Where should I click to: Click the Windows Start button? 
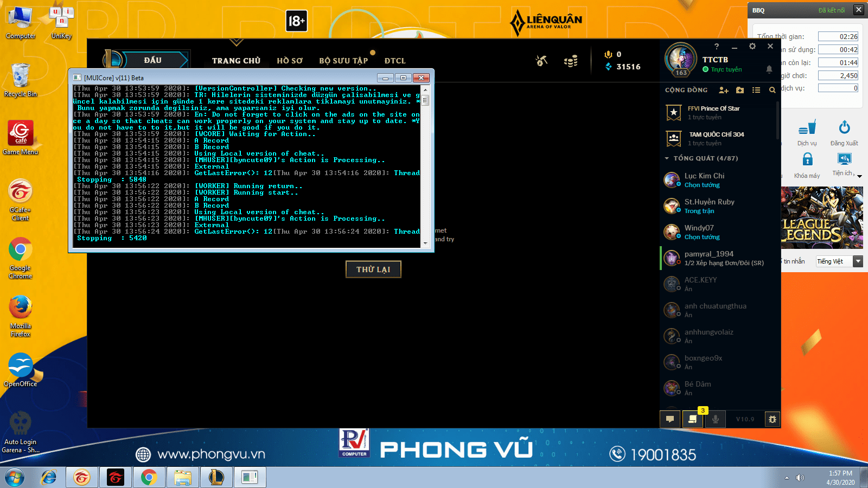15,477
